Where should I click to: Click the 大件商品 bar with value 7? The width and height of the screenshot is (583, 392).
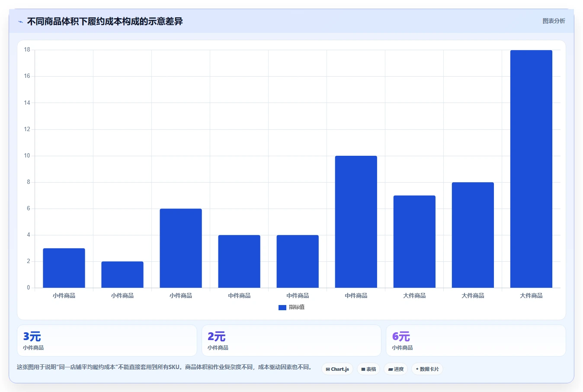[414, 241]
